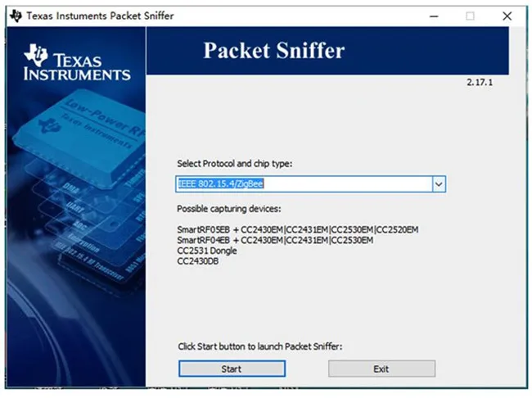
Task: Click the SmartRF04EB device line
Action: click(x=275, y=240)
